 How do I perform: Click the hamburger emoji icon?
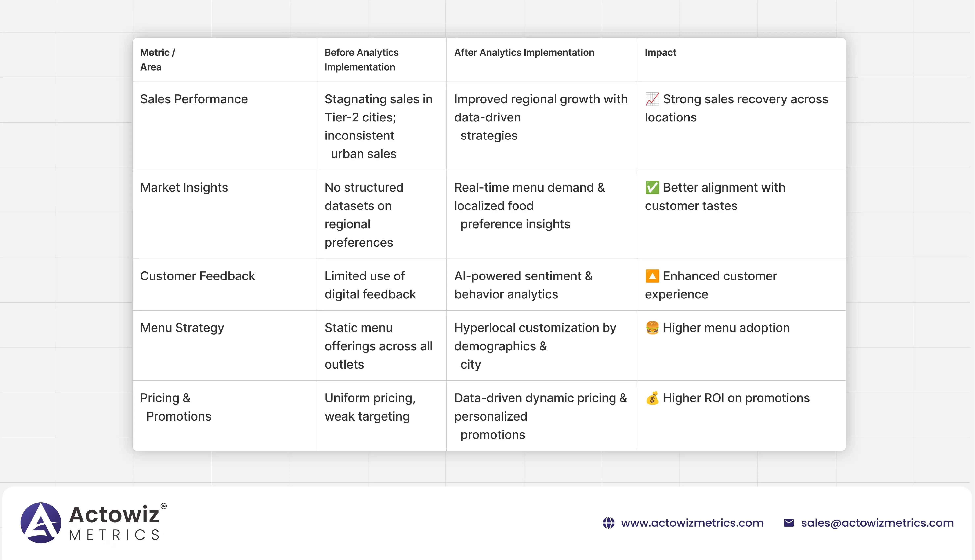click(x=652, y=328)
